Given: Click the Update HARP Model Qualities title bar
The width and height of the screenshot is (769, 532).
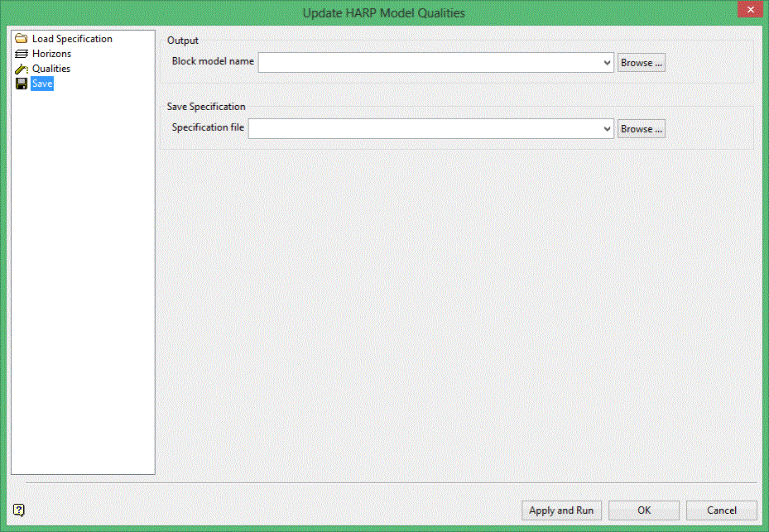Looking at the screenshot, I should (x=383, y=12).
